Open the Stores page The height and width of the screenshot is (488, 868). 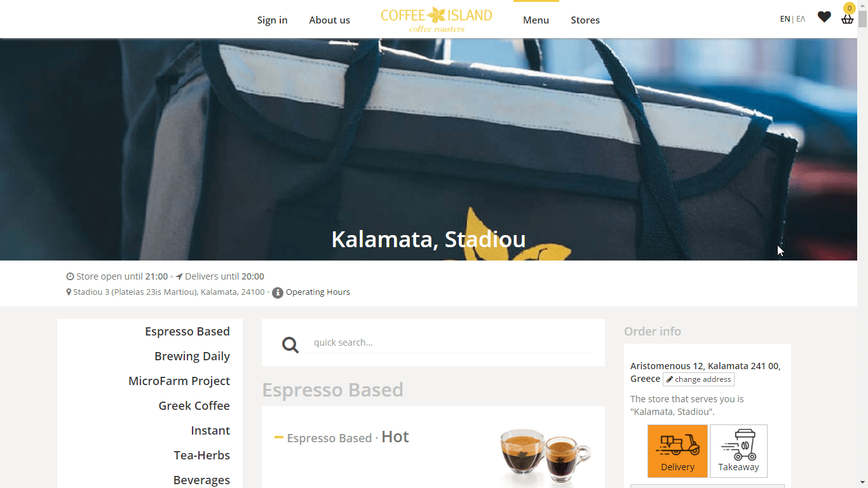pyautogui.click(x=585, y=20)
